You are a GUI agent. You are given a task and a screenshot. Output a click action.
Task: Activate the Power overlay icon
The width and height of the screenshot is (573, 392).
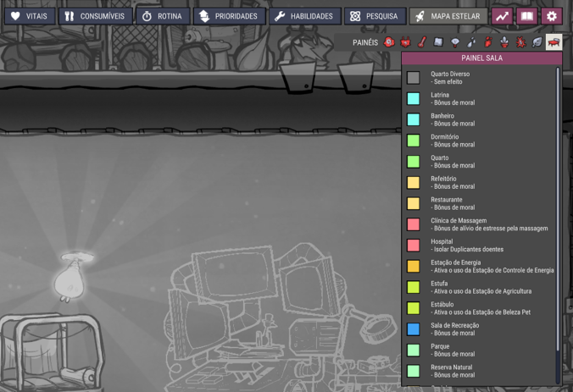tap(405, 42)
